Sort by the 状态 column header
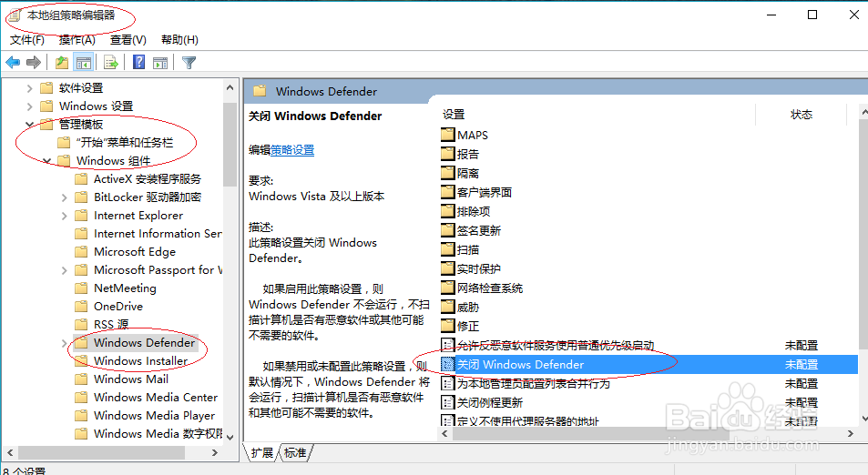 click(x=801, y=115)
